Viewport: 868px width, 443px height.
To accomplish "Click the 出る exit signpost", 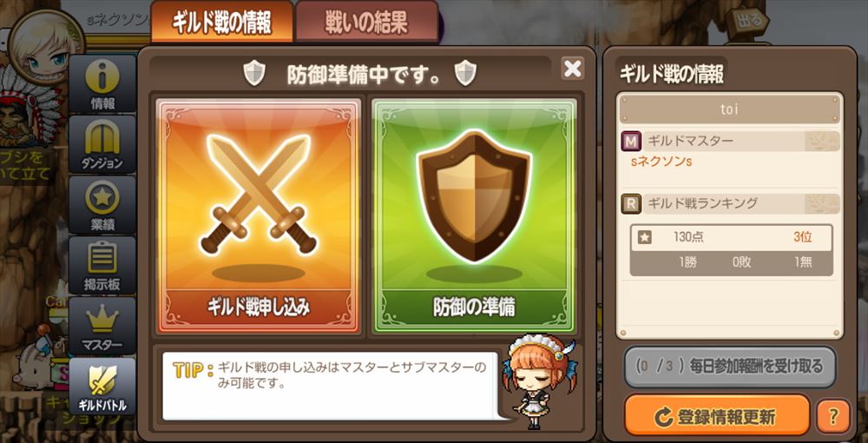I will (751, 23).
